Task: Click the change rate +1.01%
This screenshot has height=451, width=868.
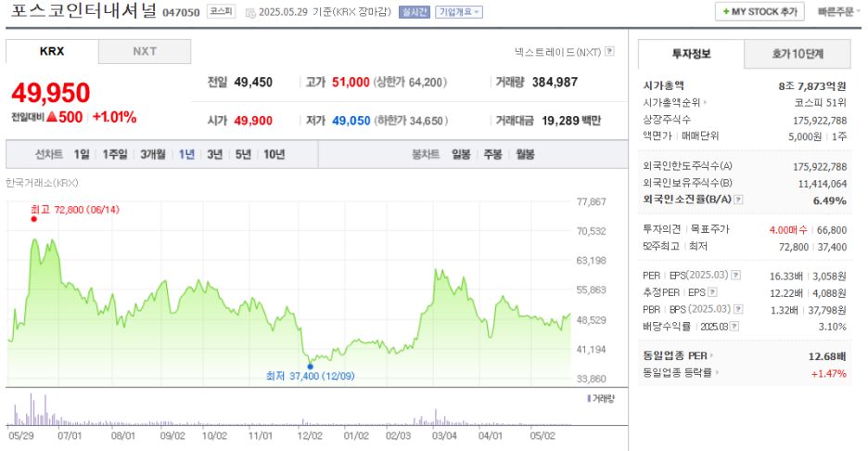Action: (x=115, y=117)
